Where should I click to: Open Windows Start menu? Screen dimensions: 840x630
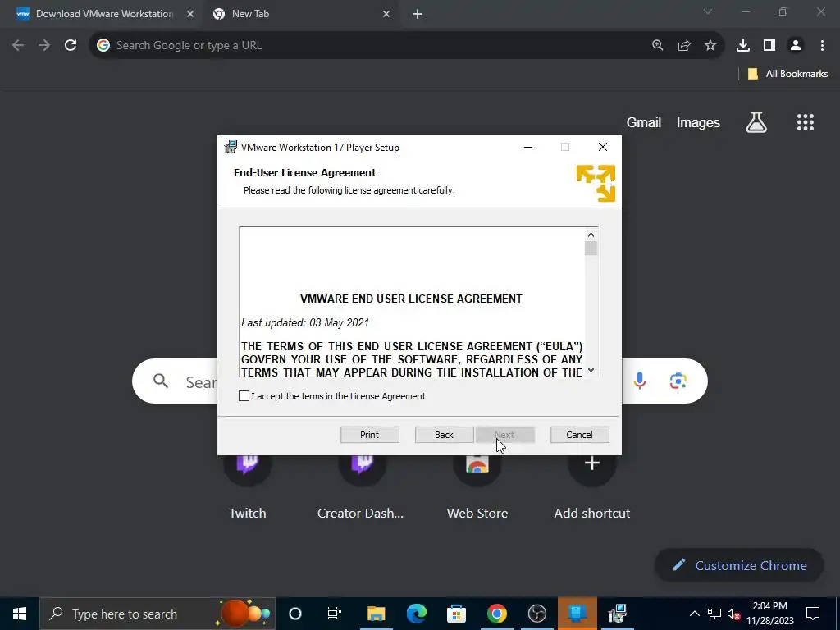[x=20, y=614]
